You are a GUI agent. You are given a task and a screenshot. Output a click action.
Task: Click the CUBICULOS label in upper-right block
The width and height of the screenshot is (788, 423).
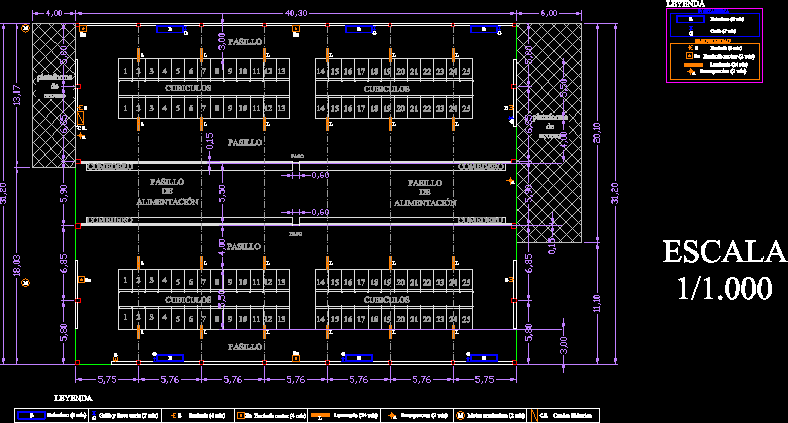[387, 89]
